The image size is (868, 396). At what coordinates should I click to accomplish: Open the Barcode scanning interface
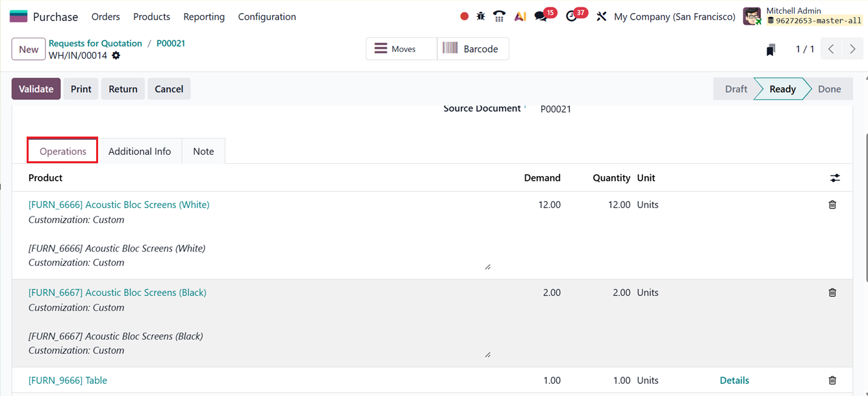(473, 48)
